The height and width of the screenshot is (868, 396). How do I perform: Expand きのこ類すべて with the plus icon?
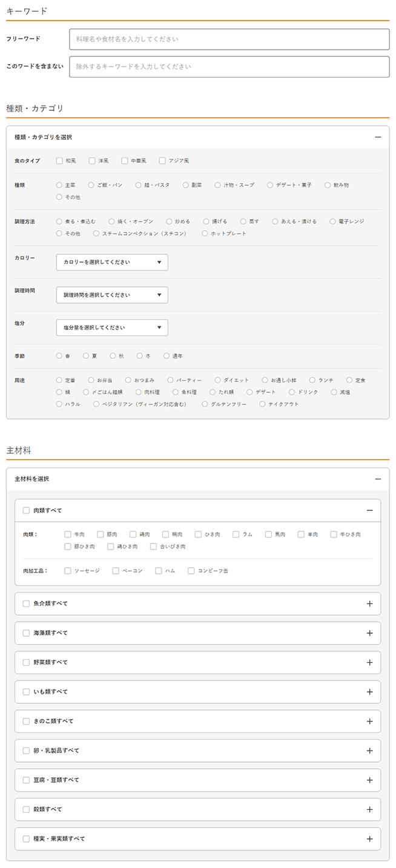[x=369, y=721]
